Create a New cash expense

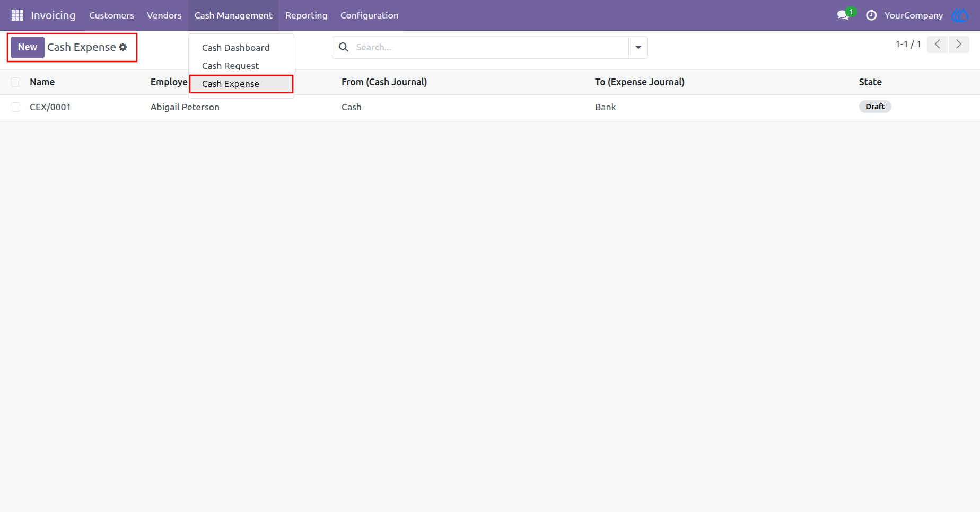click(x=28, y=47)
